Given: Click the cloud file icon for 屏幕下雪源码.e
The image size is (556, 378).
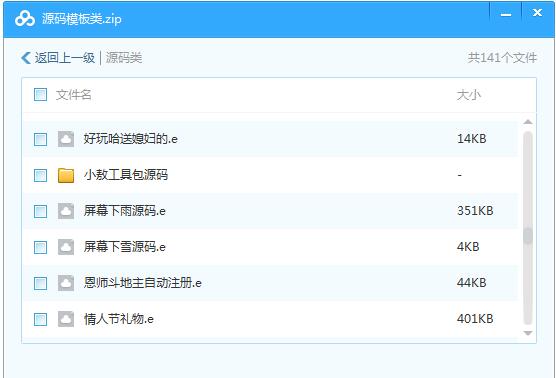Looking at the screenshot, I should click(66, 247).
